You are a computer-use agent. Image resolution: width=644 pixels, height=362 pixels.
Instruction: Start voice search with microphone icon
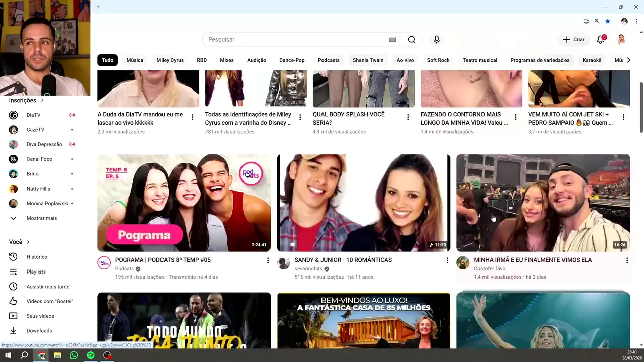pos(437,40)
